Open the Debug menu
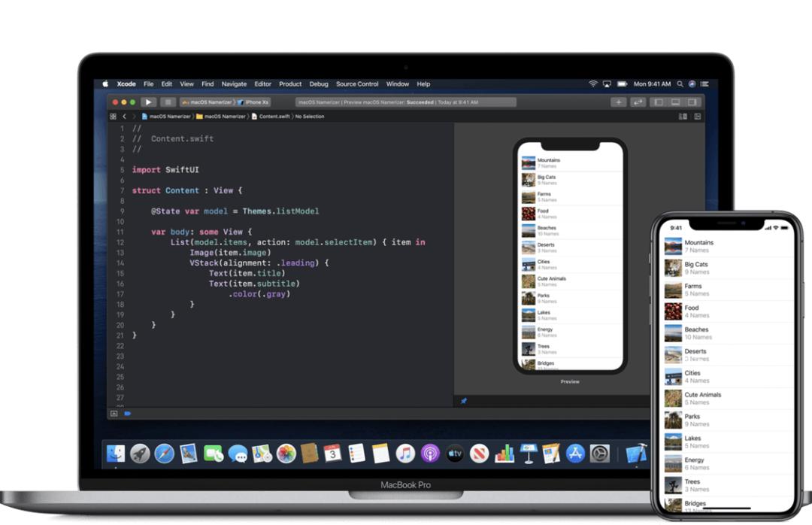The width and height of the screenshot is (812, 525). coord(319,84)
